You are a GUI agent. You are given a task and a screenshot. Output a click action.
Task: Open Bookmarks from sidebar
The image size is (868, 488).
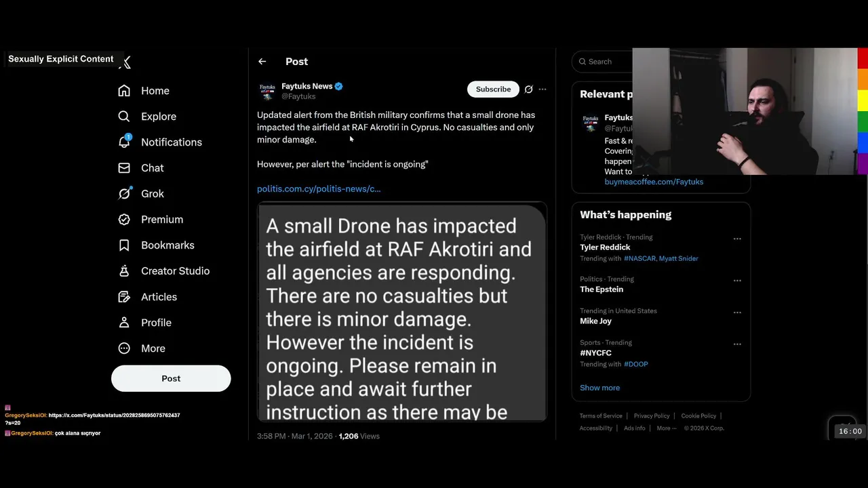pos(167,245)
